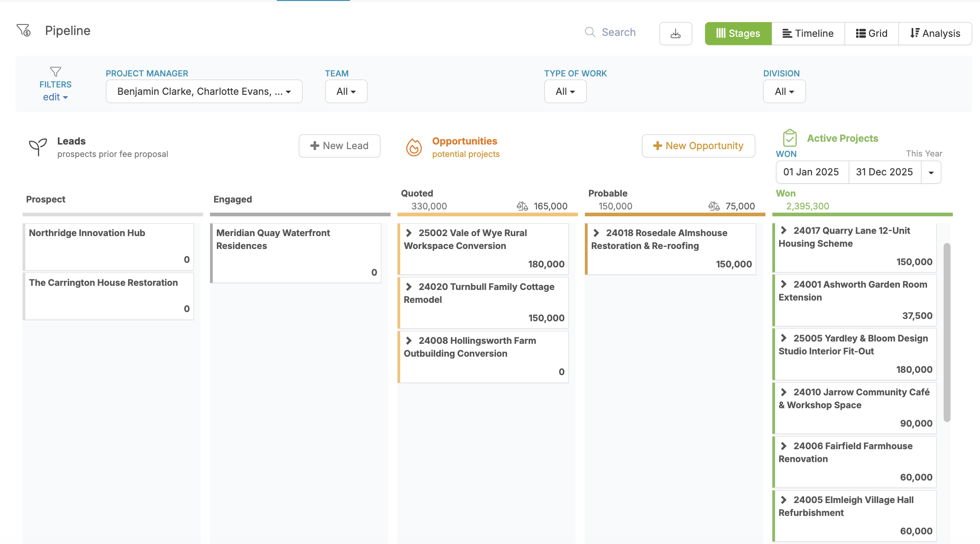
Task: Click the search magnifier icon
Action: pos(590,32)
